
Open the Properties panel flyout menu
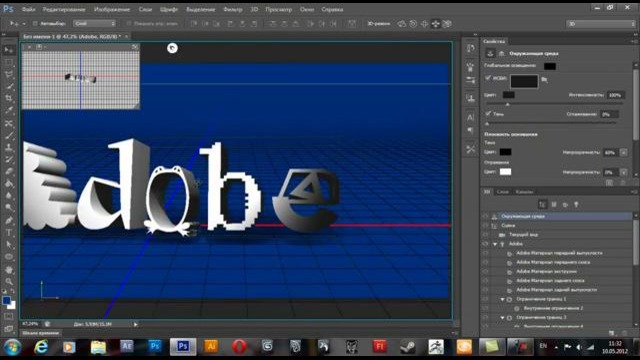tap(634, 42)
